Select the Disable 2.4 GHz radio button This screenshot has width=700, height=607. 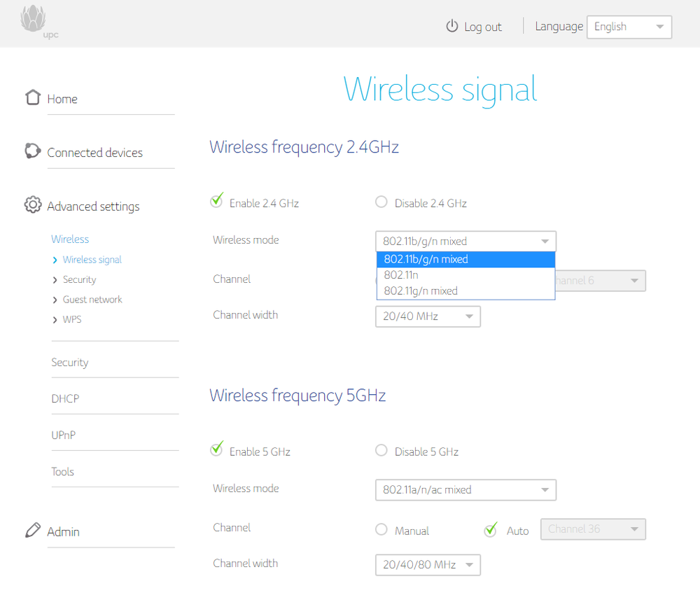click(x=381, y=202)
